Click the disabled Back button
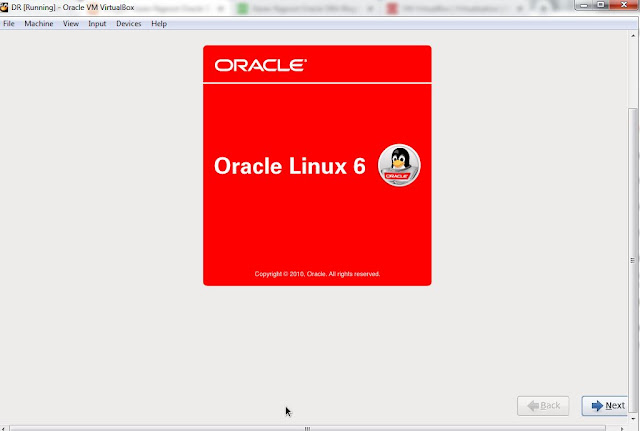 coord(543,406)
